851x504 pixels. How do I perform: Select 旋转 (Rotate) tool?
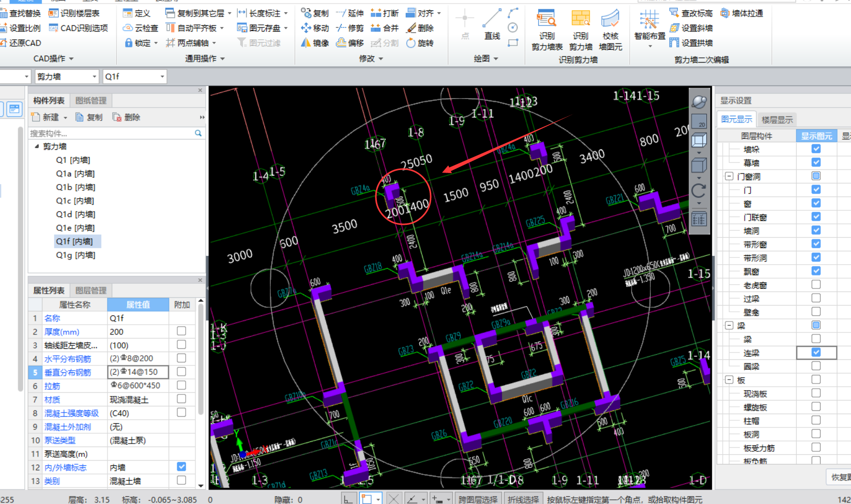[x=420, y=43]
